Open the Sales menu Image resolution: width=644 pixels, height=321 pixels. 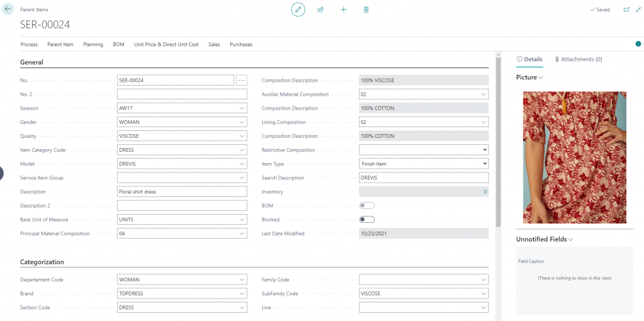pos(214,45)
